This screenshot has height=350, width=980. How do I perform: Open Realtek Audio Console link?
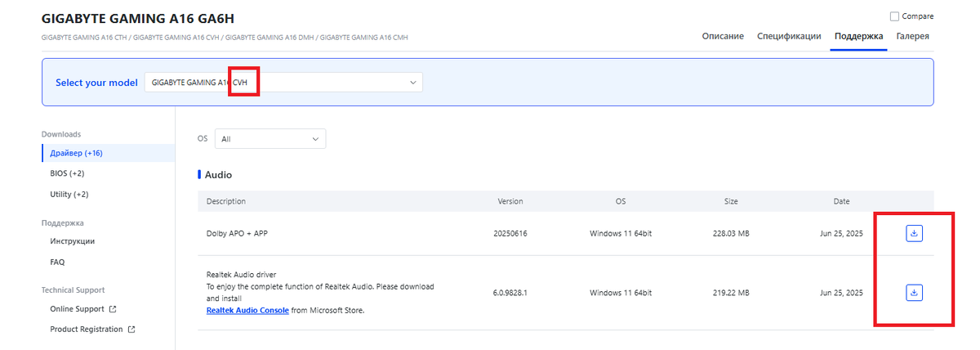click(247, 311)
